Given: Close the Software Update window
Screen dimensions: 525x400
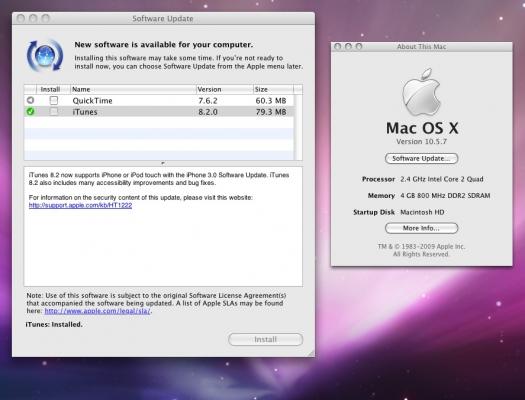Looking at the screenshot, I should click(20, 18).
